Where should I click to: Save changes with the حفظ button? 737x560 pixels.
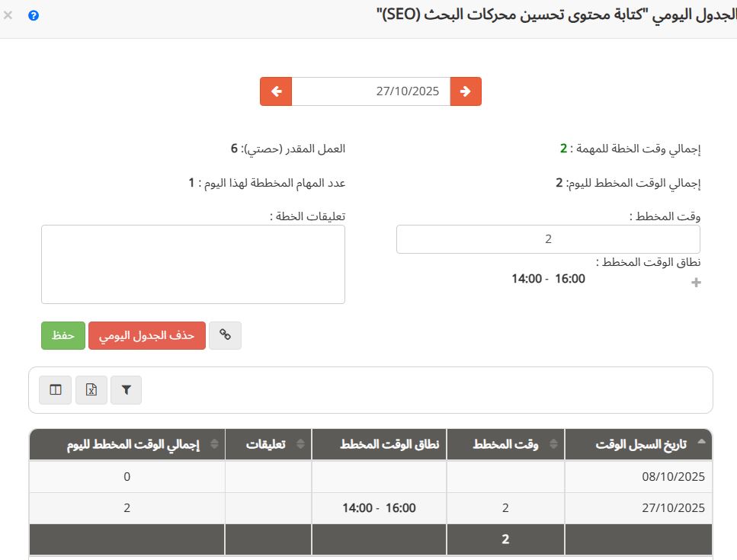point(62,335)
